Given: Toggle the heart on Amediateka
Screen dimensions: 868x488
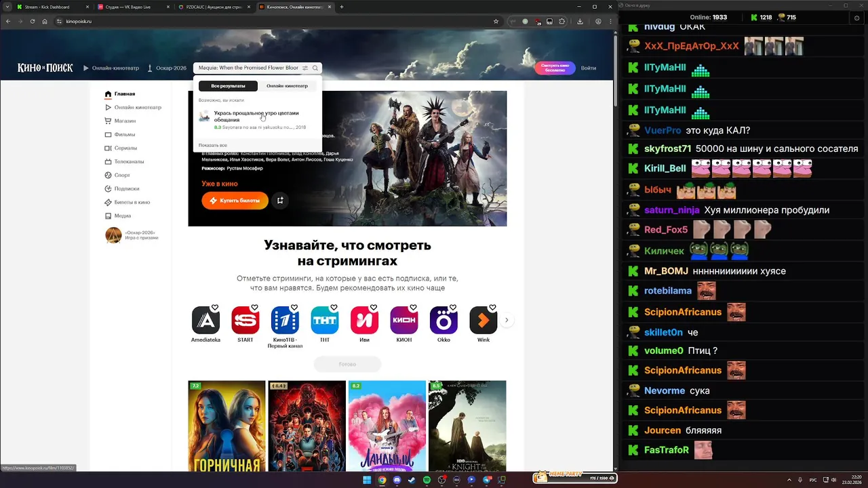Looking at the screenshot, I should [215, 308].
